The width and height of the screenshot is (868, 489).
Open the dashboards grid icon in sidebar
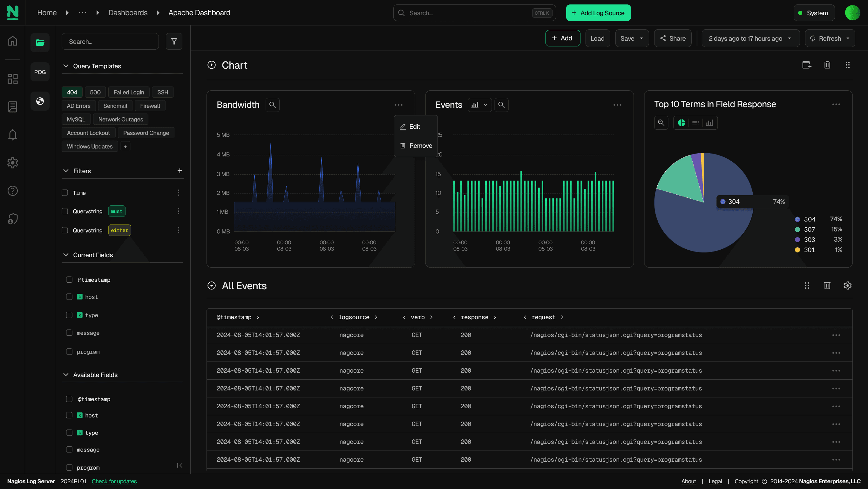(12, 79)
